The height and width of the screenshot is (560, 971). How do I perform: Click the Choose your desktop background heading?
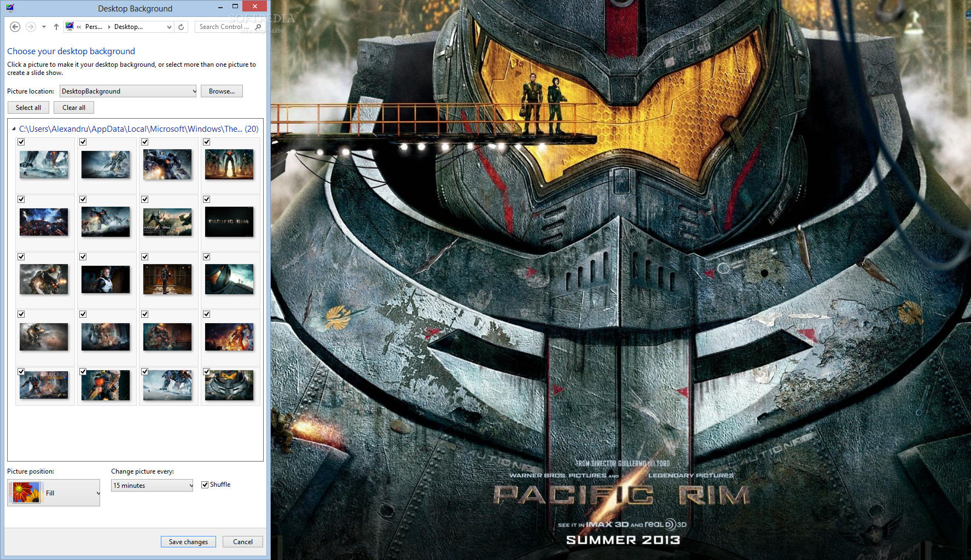tap(71, 51)
